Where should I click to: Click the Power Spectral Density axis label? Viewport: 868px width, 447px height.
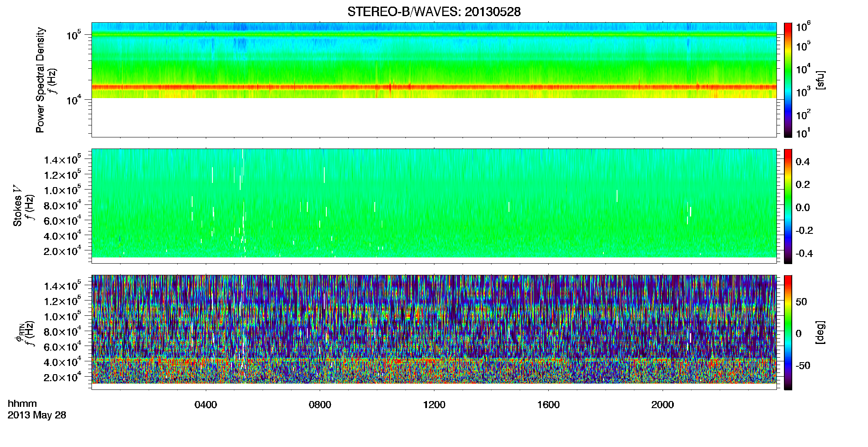(40, 80)
